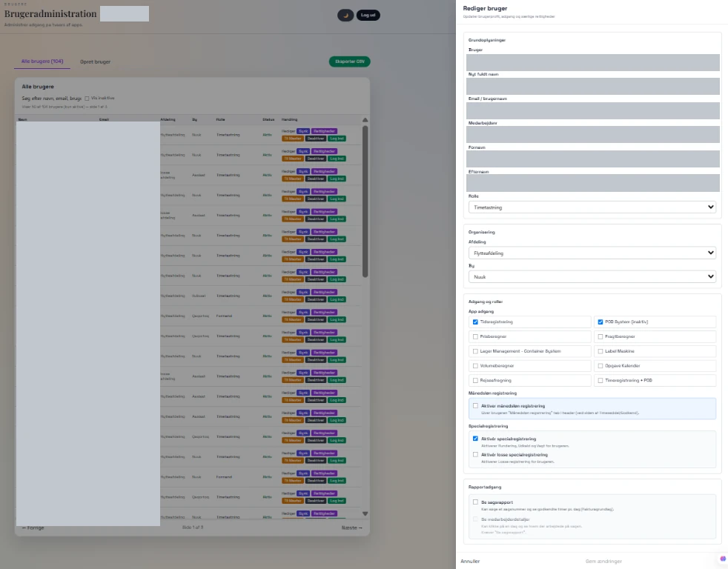
Task: Open the Rolle dropdown showing Timetastning
Action: click(x=592, y=207)
